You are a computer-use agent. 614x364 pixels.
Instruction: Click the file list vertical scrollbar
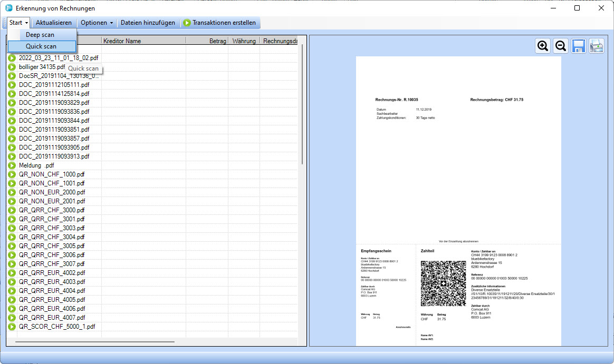pyautogui.click(x=302, y=105)
